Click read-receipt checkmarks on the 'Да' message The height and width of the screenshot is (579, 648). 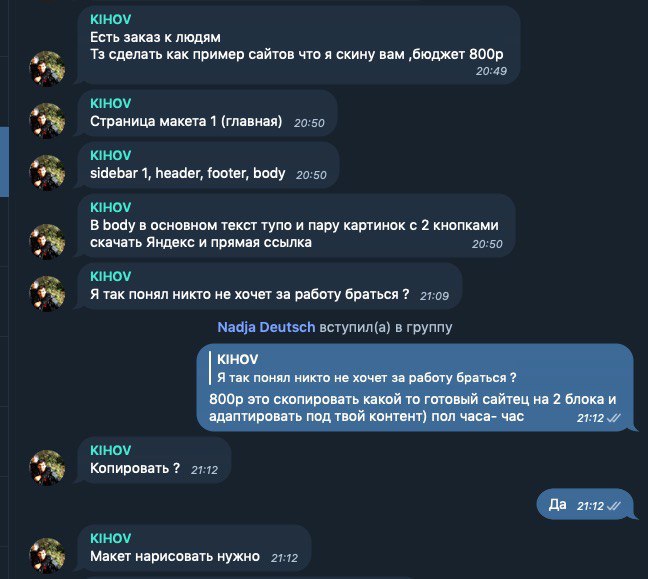[613, 506]
